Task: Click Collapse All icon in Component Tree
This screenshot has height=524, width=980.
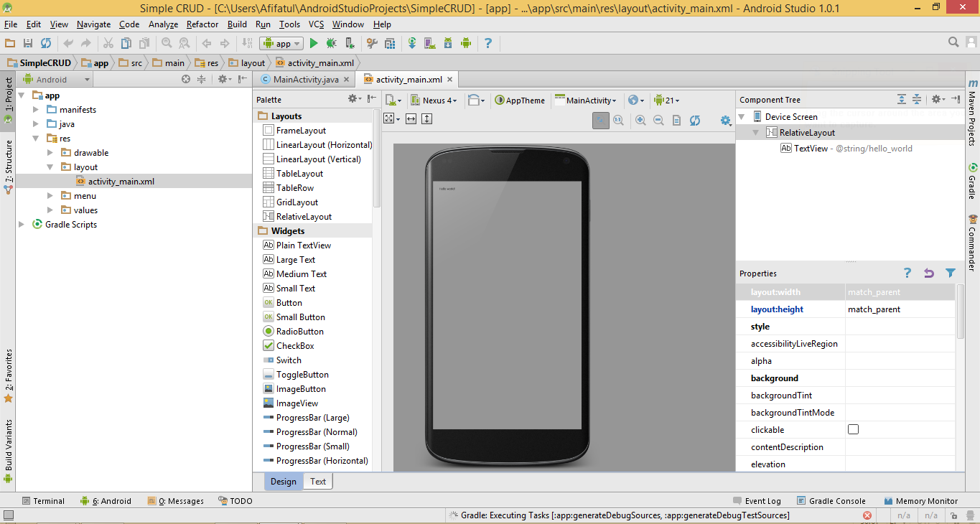Action: [917, 99]
